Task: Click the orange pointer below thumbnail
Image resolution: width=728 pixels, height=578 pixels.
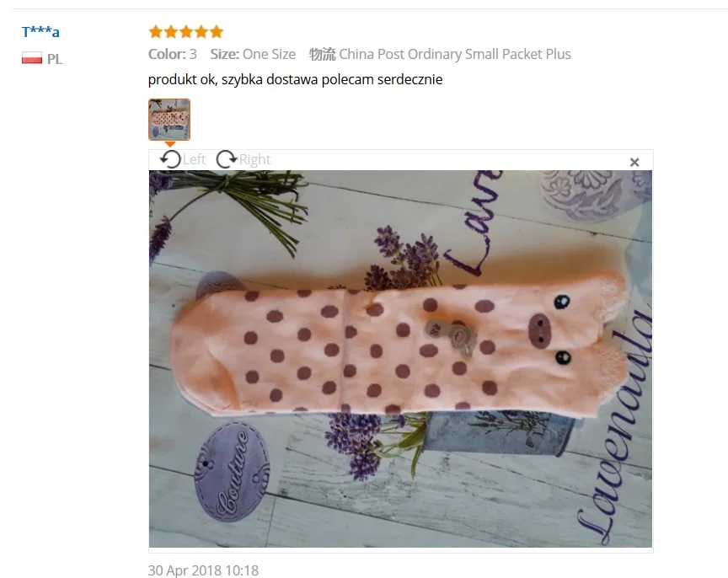Action: coord(170,144)
